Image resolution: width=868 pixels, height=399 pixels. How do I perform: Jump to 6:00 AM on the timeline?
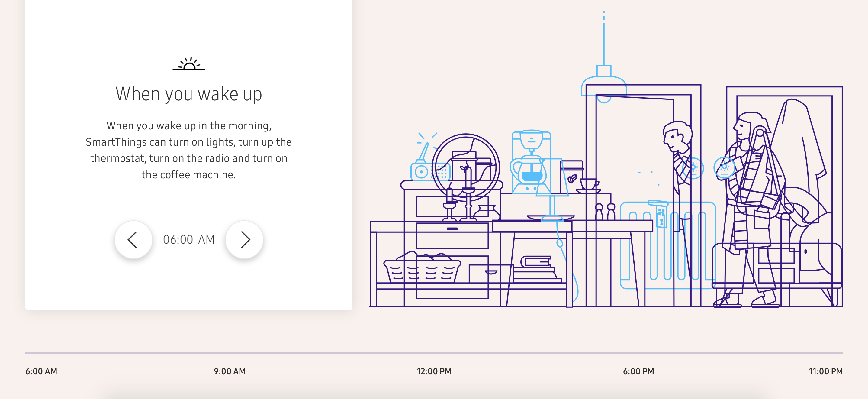41,371
